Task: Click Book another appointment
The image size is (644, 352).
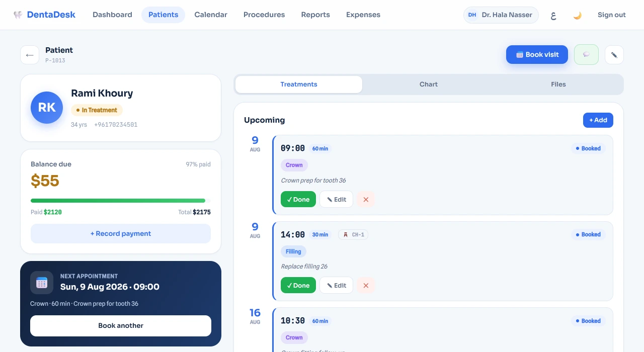Action: coord(121,326)
